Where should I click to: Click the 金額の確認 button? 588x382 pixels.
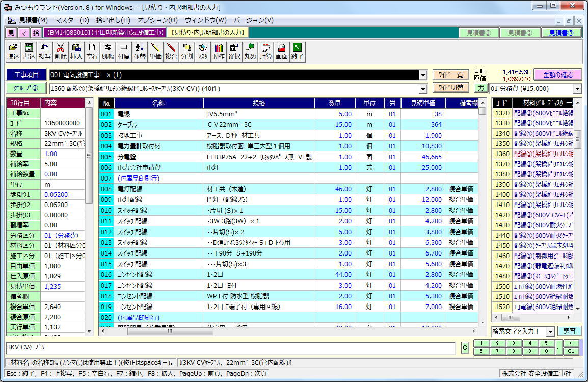(557, 75)
